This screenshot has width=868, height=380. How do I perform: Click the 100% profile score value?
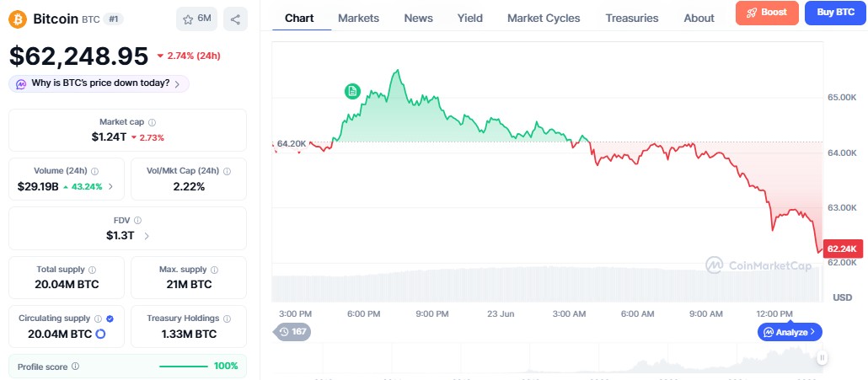[x=226, y=367]
